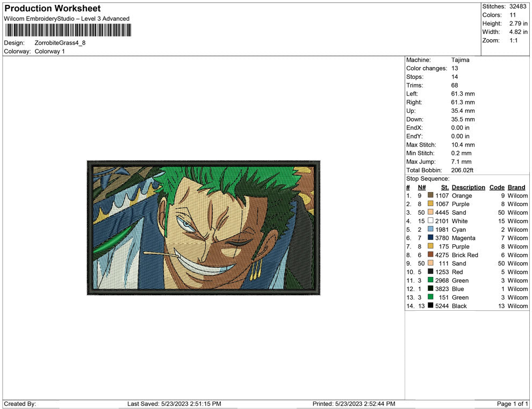This screenshot has height=409, width=532.
Task: Click the design name ZorrobiteGrass4_8
Action: click(60, 43)
